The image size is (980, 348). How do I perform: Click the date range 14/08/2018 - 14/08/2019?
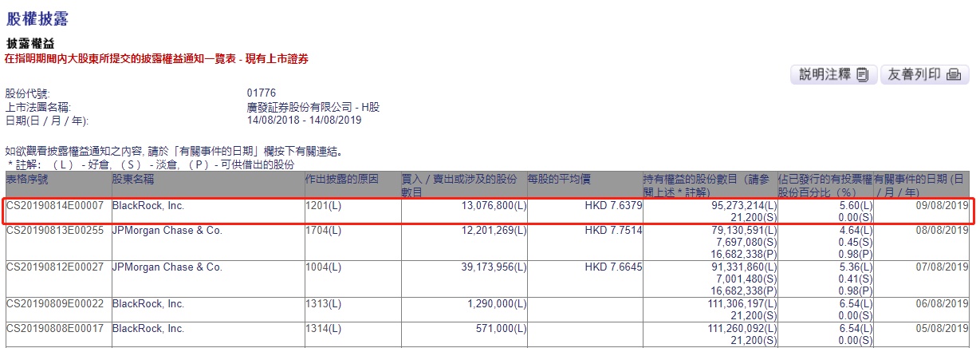[305, 121]
